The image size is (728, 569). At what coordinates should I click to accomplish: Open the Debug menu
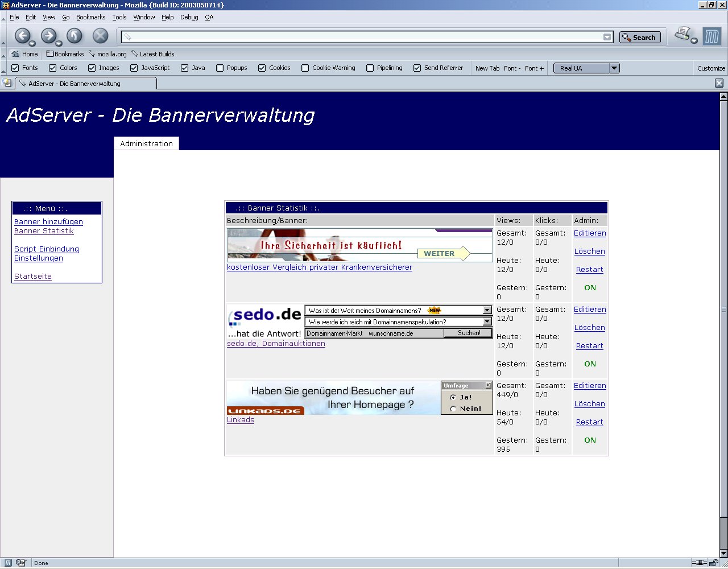coord(189,17)
